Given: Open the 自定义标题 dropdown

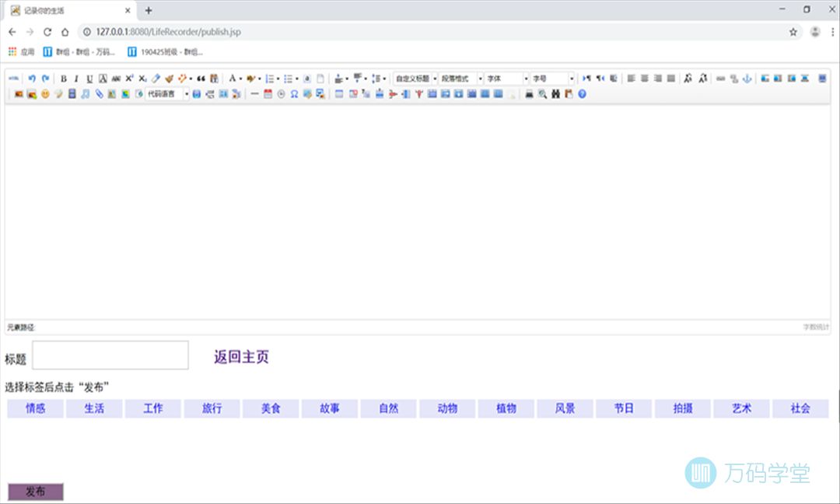Looking at the screenshot, I should pyautogui.click(x=415, y=79).
